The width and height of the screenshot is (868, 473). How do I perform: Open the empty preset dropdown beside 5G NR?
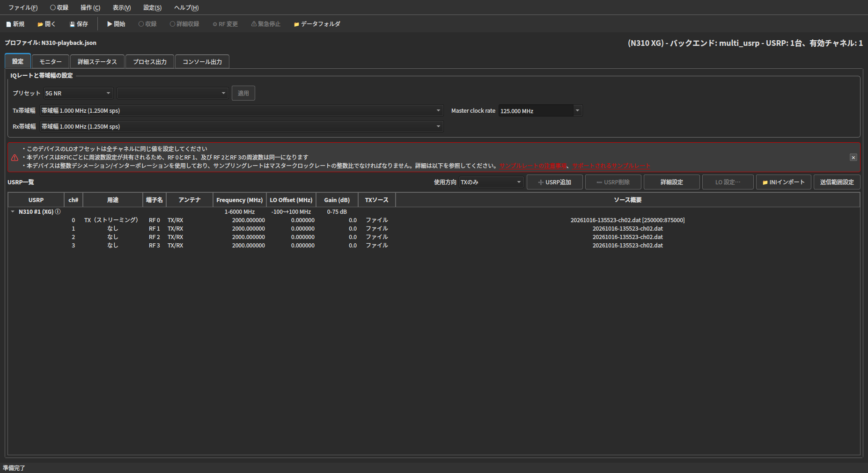(173, 93)
